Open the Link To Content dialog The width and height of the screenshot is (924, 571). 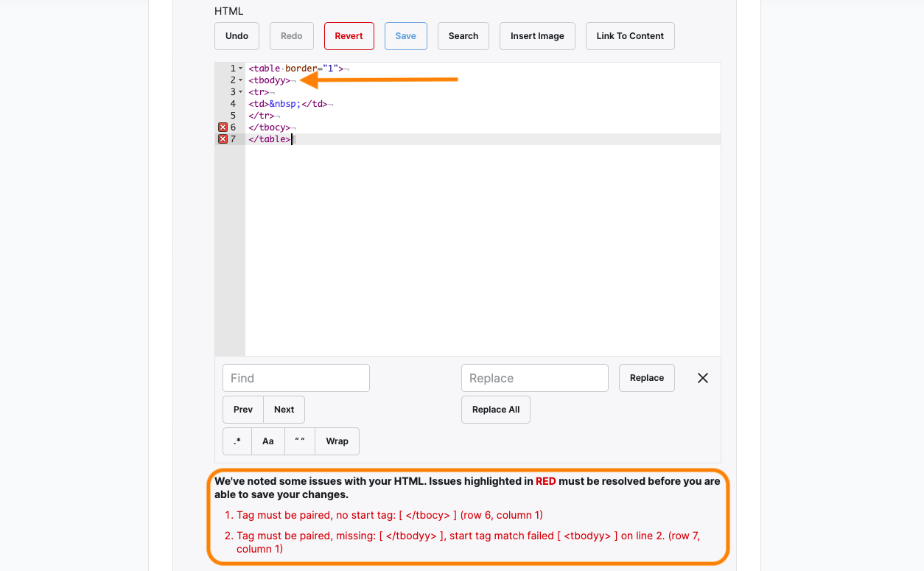click(630, 35)
